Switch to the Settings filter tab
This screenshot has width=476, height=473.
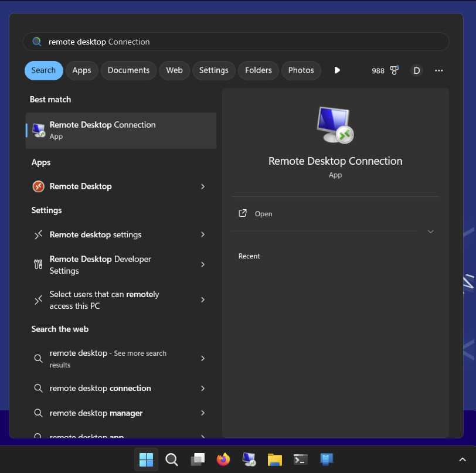[x=214, y=70]
